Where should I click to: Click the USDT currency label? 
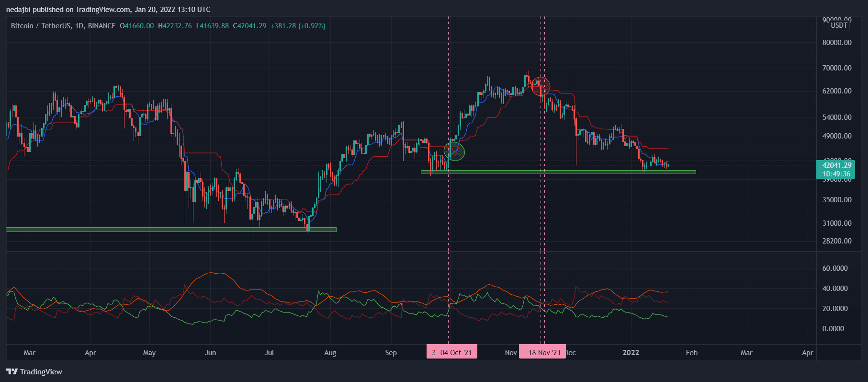[839, 25]
